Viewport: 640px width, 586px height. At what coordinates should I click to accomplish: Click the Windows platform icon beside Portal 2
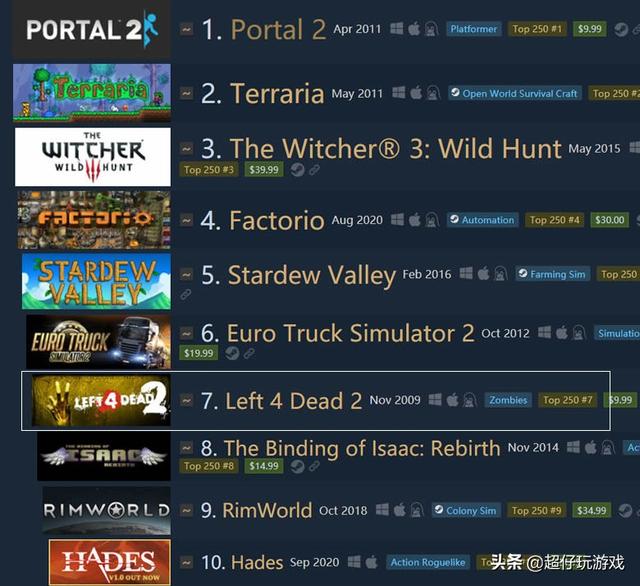[x=396, y=29]
